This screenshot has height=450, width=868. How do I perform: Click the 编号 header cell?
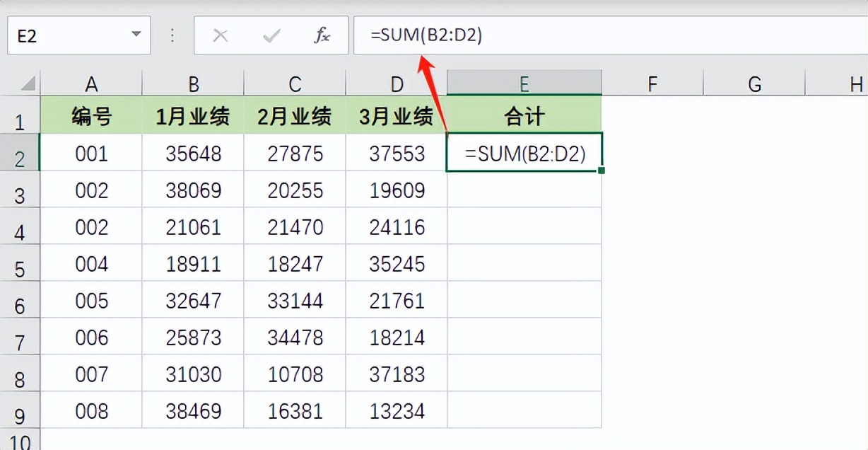click(x=91, y=116)
